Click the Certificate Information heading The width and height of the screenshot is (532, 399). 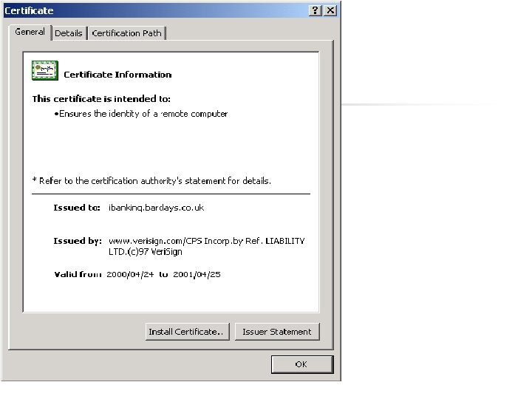pyautogui.click(x=117, y=75)
